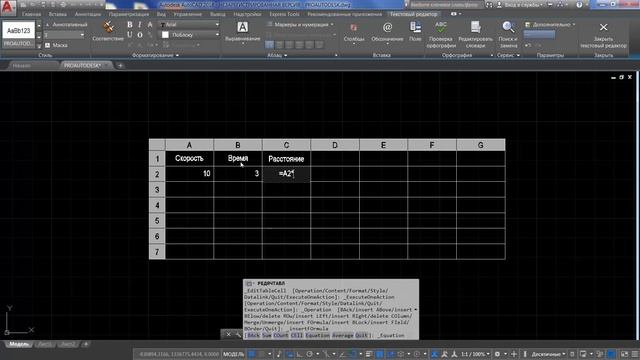Switch to the Модель layout tab
The height and width of the screenshot is (360, 640).
tap(18, 344)
